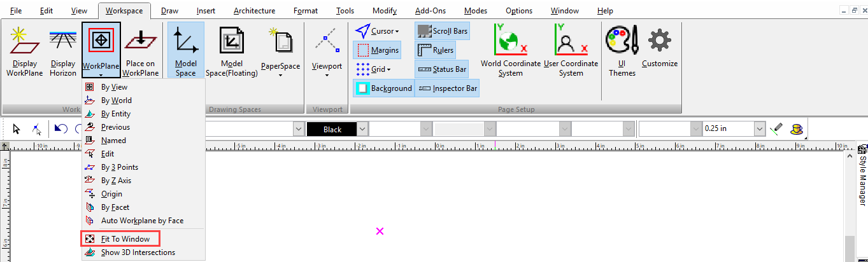Image resolution: width=868 pixels, height=262 pixels.
Task: Switch to the Architecture ribbon tab
Action: click(x=254, y=11)
